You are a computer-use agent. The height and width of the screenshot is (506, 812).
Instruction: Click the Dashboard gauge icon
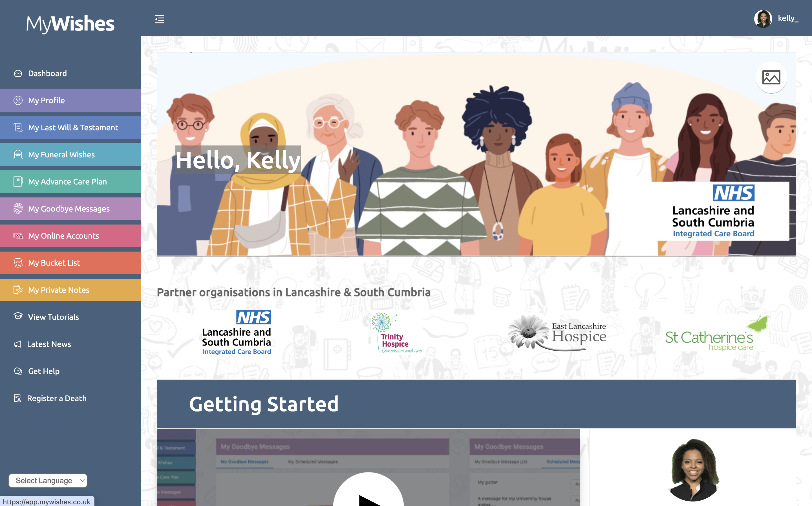(18, 73)
